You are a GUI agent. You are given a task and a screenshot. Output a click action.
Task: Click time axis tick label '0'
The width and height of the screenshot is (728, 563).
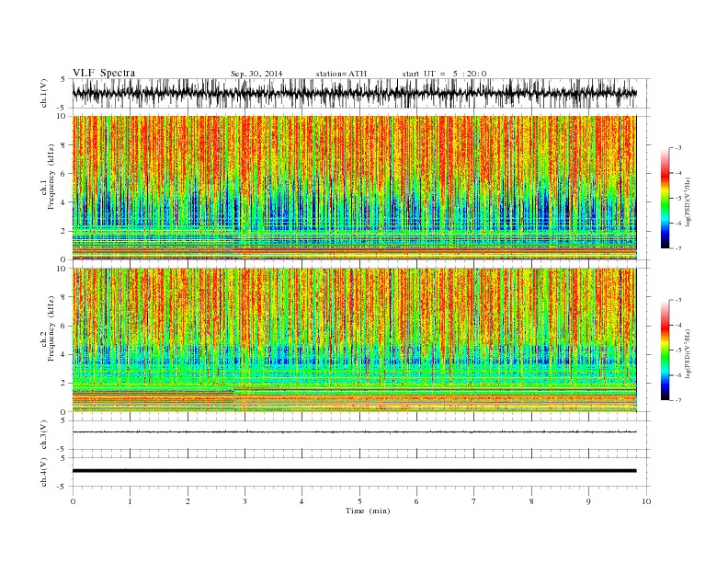point(73,501)
